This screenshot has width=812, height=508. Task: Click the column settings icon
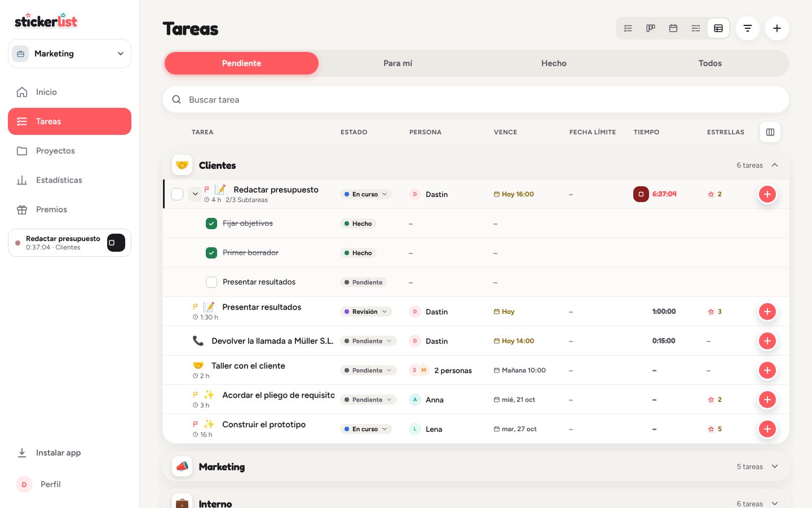coord(770,132)
